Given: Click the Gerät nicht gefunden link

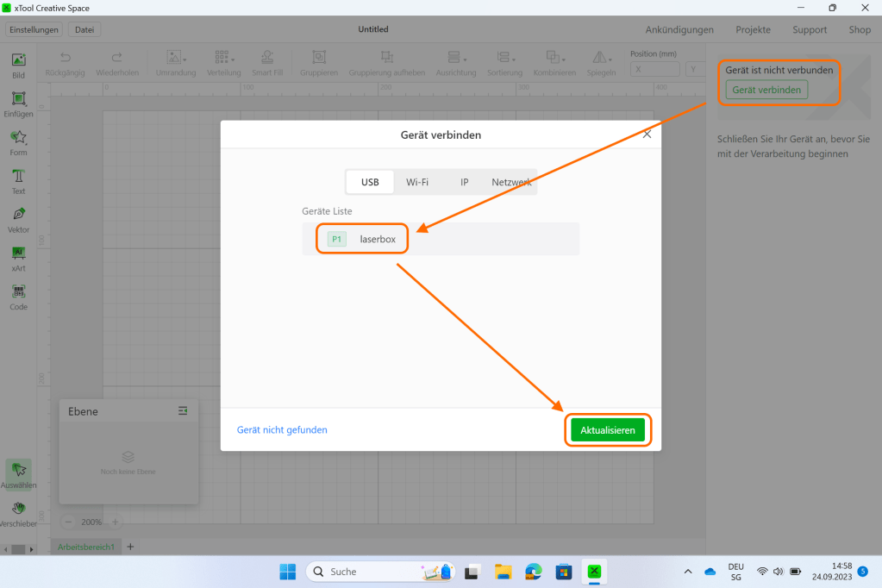Looking at the screenshot, I should tap(282, 429).
